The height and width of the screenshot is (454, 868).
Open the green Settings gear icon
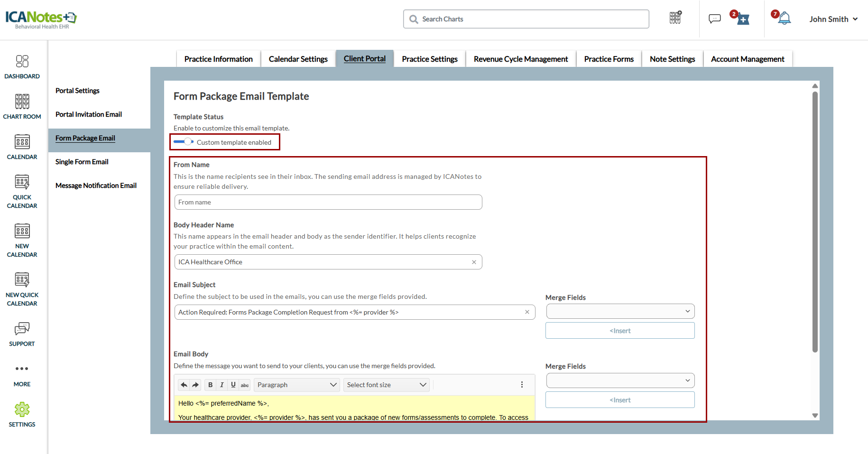(x=22, y=410)
